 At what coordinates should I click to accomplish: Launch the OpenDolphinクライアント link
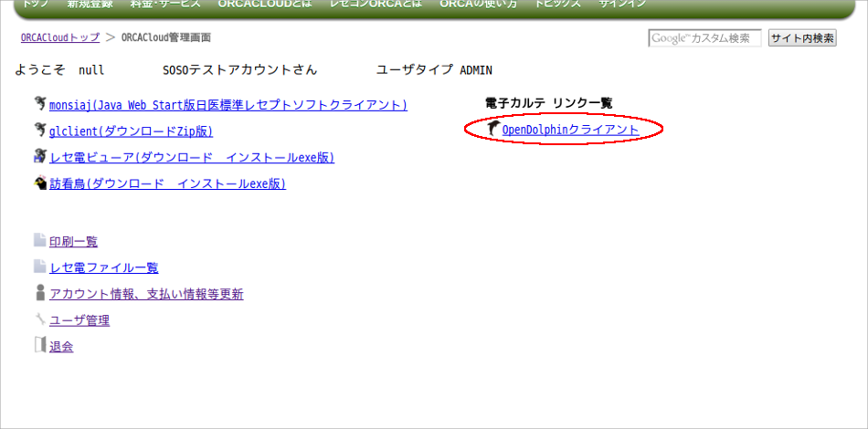click(571, 130)
